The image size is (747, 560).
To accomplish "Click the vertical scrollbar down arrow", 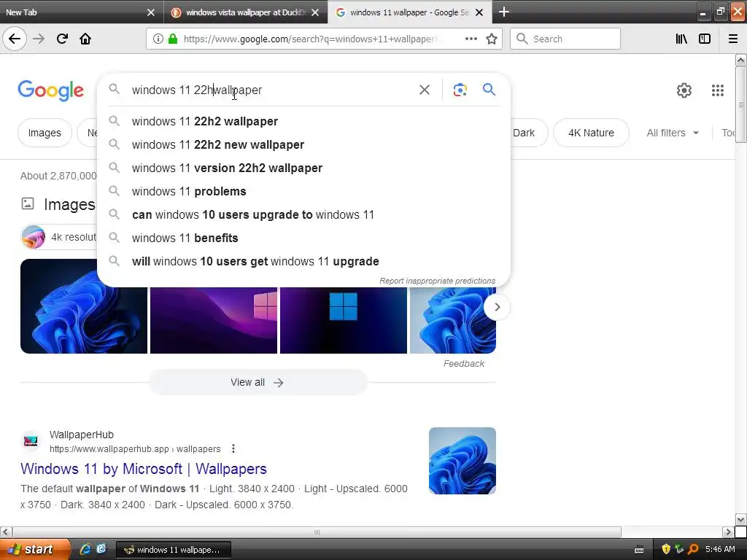I will [x=741, y=519].
